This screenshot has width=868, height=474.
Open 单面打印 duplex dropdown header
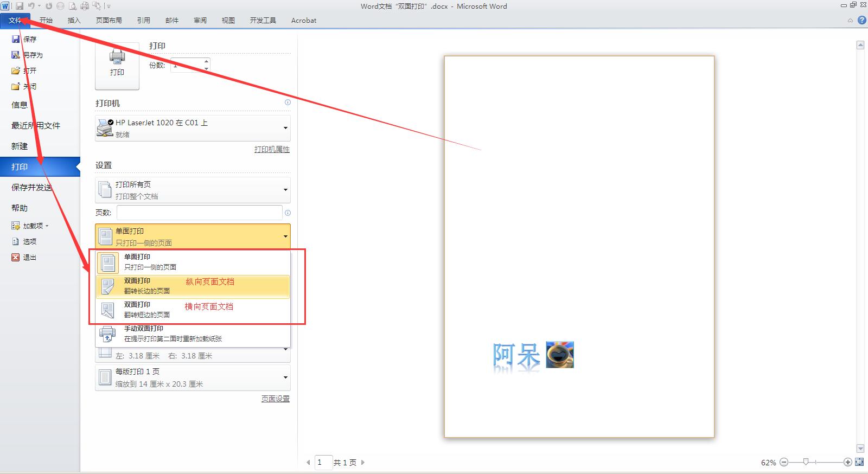point(193,236)
